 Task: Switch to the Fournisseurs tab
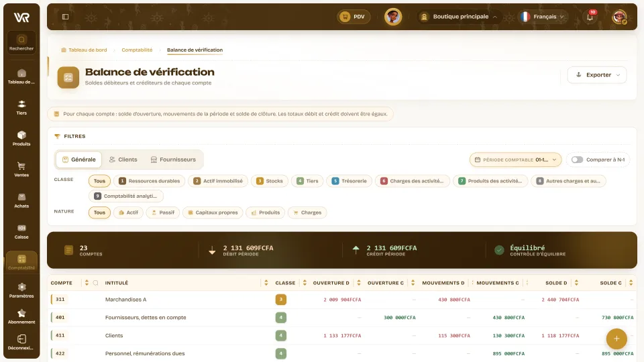[173, 160]
